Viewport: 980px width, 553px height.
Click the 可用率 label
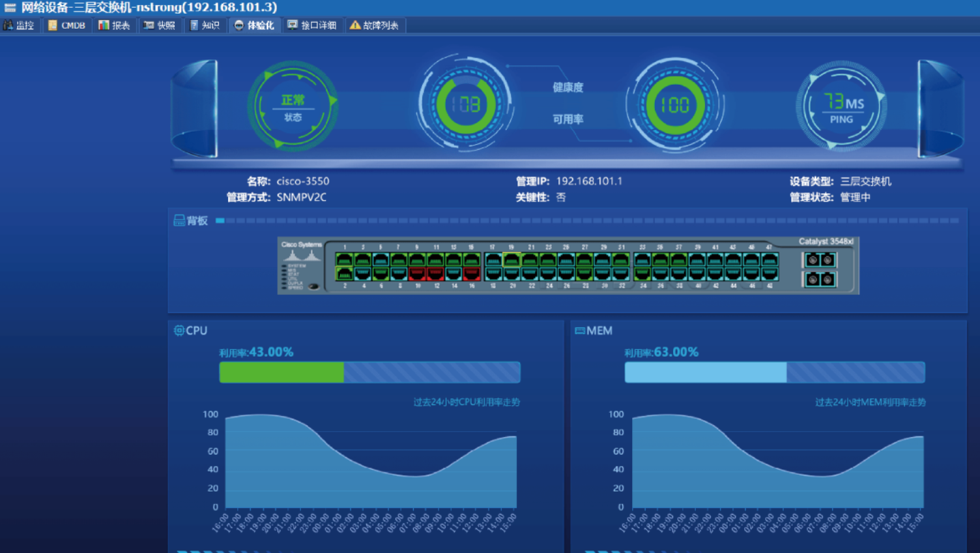(x=568, y=119)
